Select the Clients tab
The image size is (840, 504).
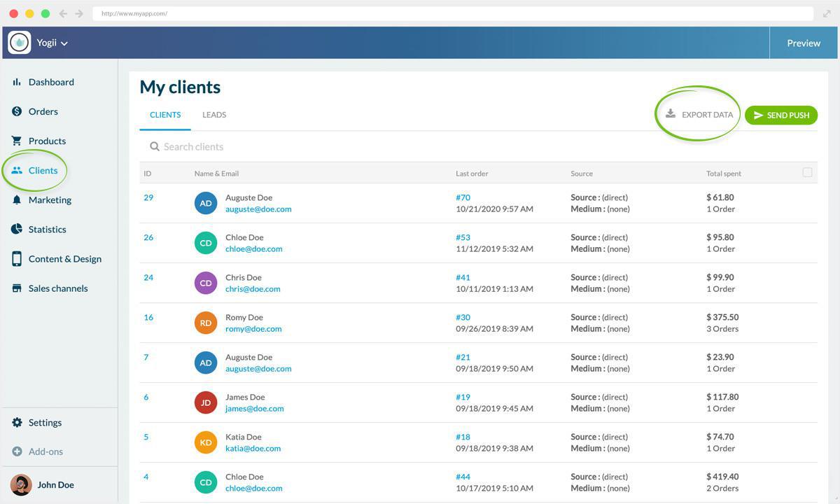(165, 115)
